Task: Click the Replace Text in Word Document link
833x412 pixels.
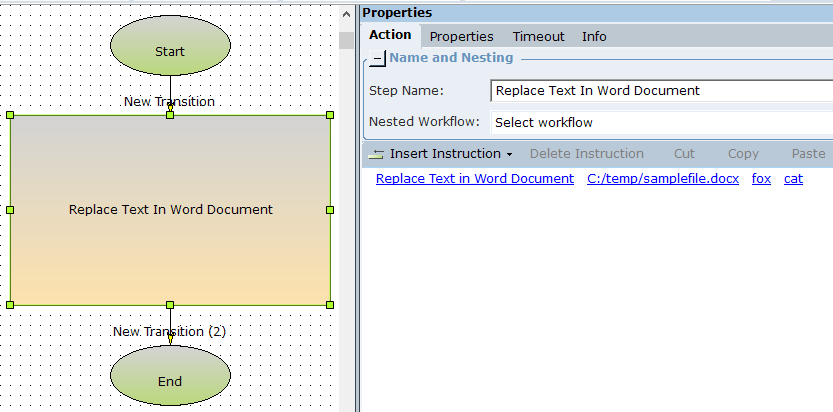Action: 475,179
